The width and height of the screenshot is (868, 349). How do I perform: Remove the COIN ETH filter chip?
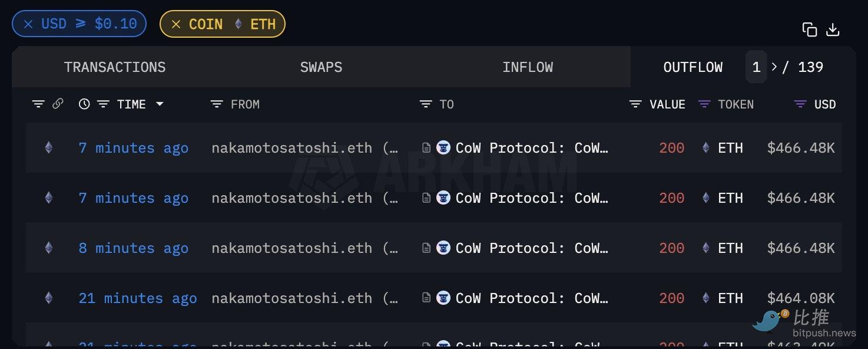[x=175, y=24]
